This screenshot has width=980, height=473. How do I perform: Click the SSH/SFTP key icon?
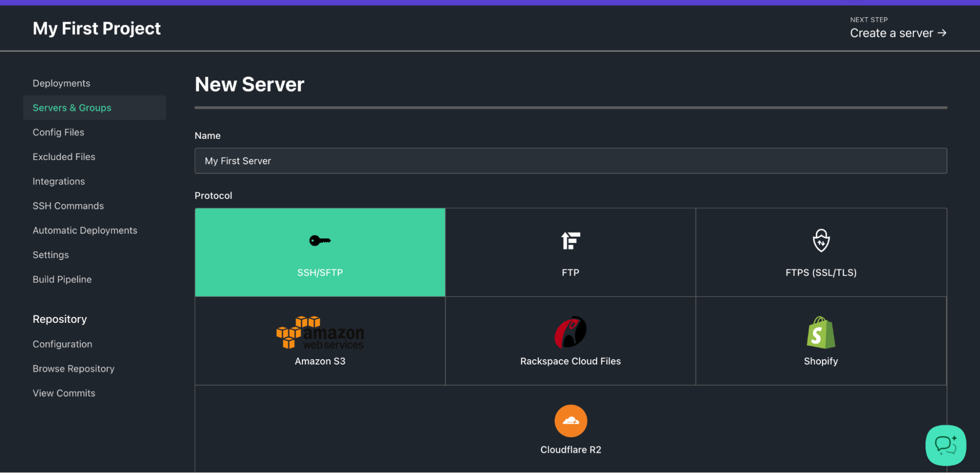click(320, 241)
